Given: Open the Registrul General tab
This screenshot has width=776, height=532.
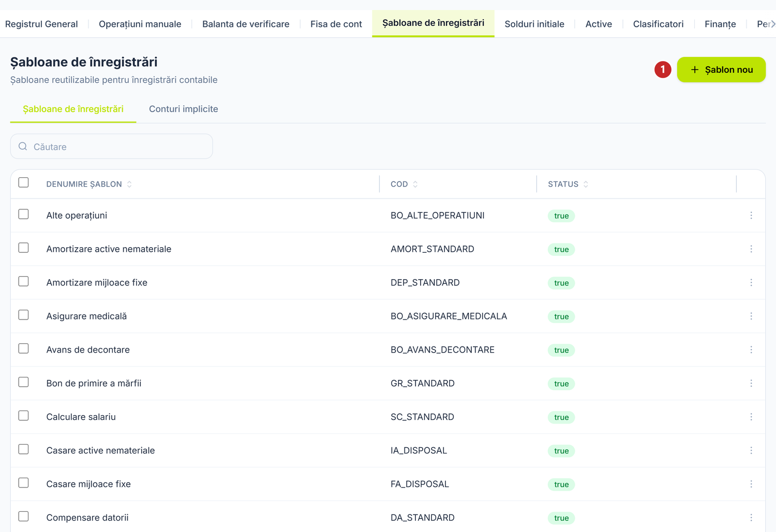Looking at the screenshot, I should 41,24.
